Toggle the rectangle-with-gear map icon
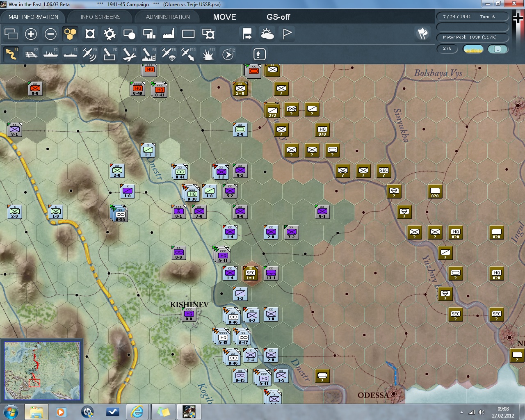Screen dimensions: 525x420 208,34
